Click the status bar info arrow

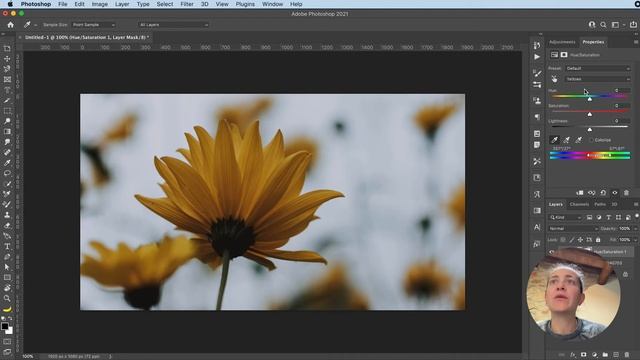(x=110, y=356)
